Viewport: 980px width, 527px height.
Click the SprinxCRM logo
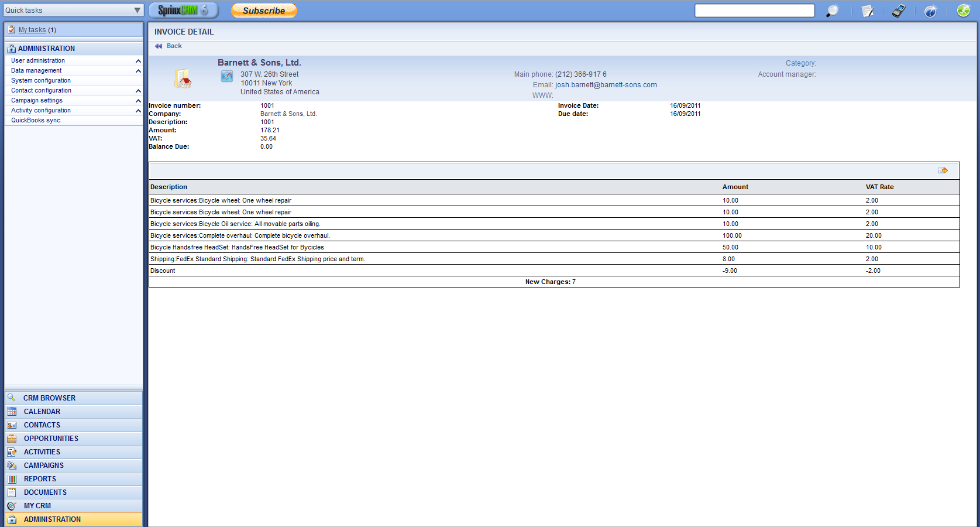[x=183, y=11]
